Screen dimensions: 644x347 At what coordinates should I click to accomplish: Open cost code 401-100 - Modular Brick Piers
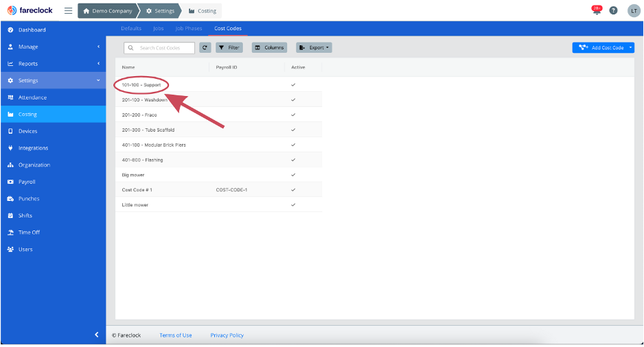coord(154,145)
